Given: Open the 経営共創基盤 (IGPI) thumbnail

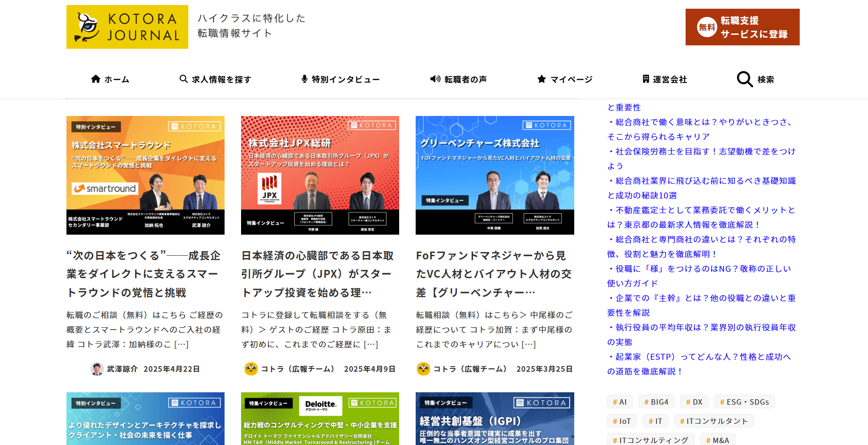Looking at the screenshot, I should pyautogui.click(x=495, y=418).
